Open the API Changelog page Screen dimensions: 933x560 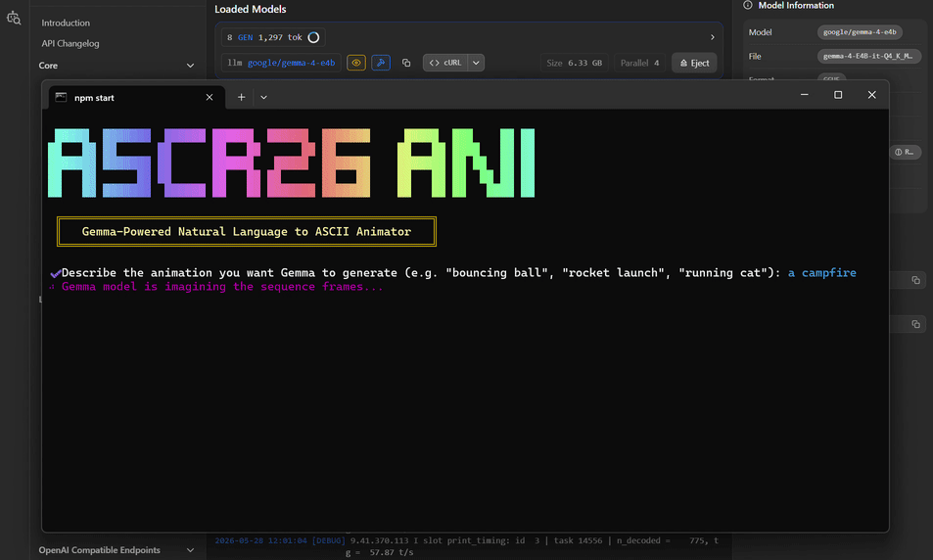pos(70,43)
